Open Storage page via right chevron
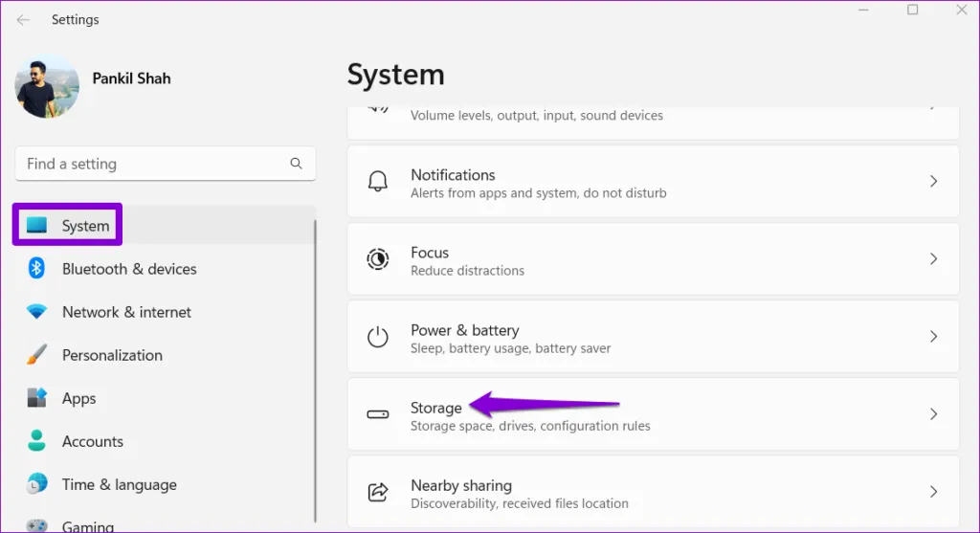The height and width of the screenshot is (533, 980). tap(933, 414)
